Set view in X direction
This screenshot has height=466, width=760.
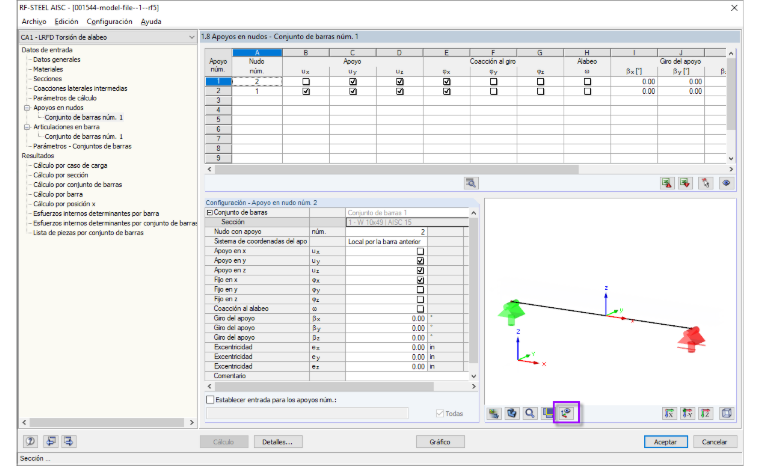[x=669, y=413]
